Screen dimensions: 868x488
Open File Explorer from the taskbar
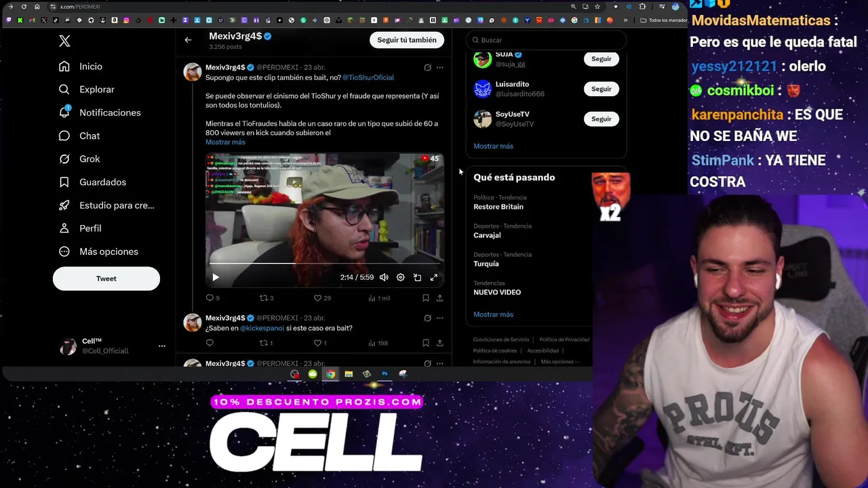349,374
